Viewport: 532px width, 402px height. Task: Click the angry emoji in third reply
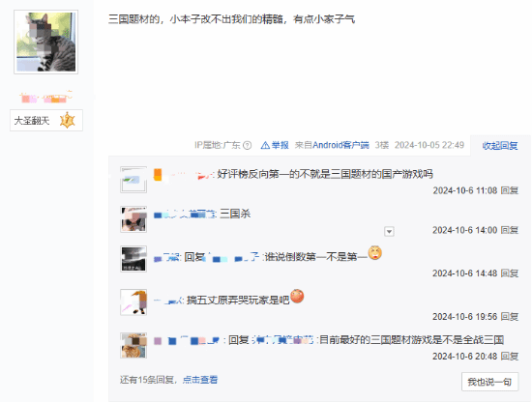(375, 253)
